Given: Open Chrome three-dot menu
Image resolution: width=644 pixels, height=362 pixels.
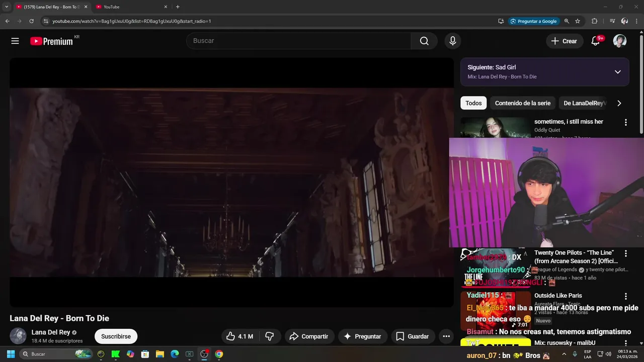Looking at the screenshot, I should tap(637, 21).
